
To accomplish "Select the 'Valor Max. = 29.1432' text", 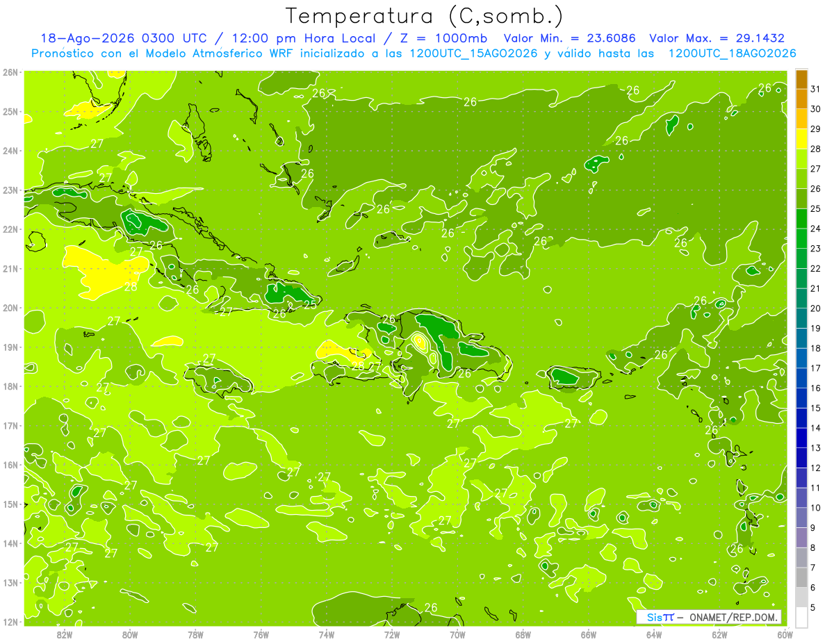I will (717, 38).
